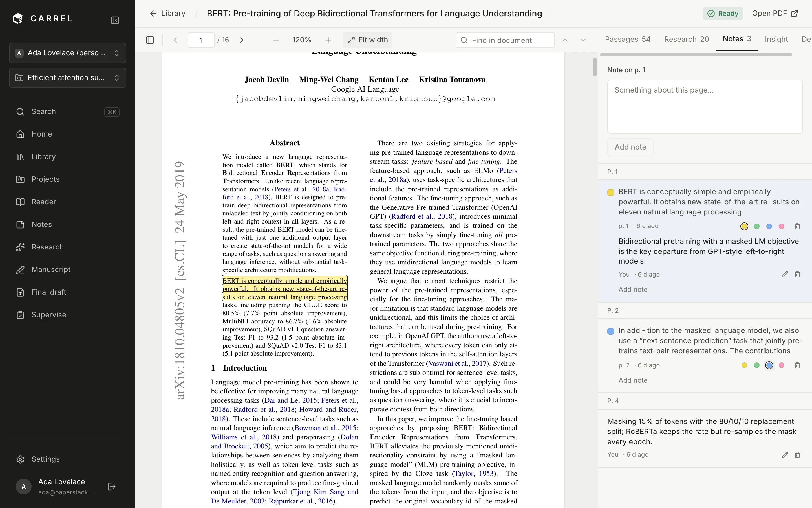Go back to Library via breadcrumb

click(x=167, y=14)
